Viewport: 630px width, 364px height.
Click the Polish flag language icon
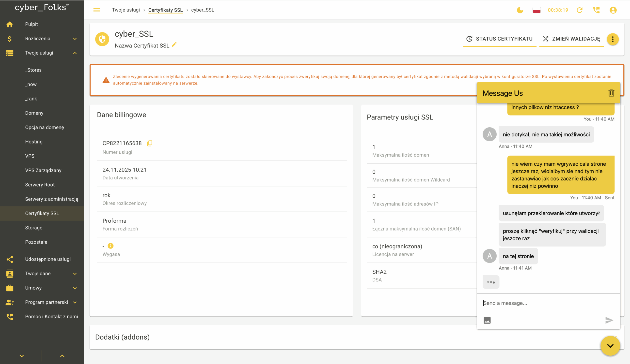(x=536, y=10)
